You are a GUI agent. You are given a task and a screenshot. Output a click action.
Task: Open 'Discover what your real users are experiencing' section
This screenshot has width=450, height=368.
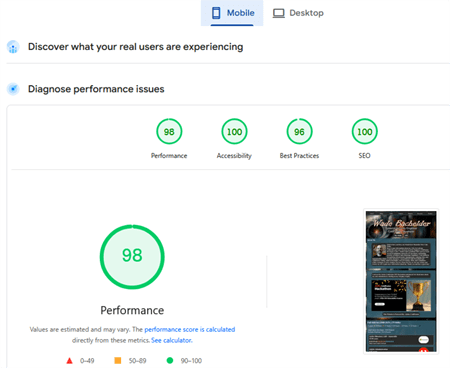(135, 47)
